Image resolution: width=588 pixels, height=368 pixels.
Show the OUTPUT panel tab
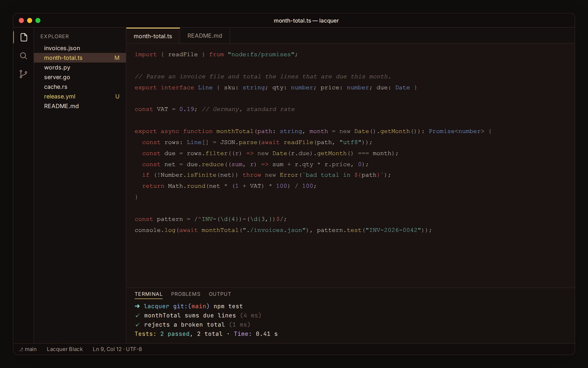pos(220,294)
